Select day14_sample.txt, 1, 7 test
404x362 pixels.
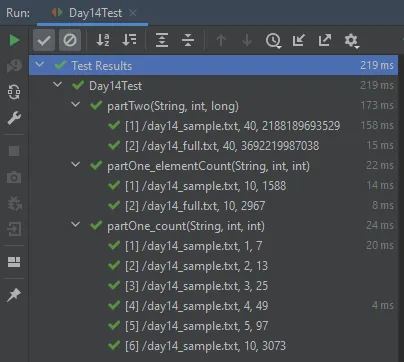pos(213,246)
